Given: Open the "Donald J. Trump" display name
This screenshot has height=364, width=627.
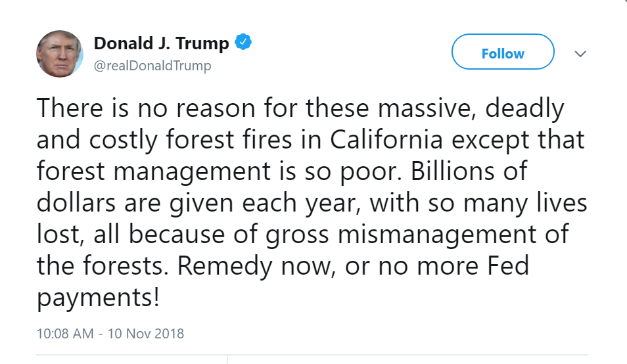Looking at the screenshot, I should (x=161, y=44).
